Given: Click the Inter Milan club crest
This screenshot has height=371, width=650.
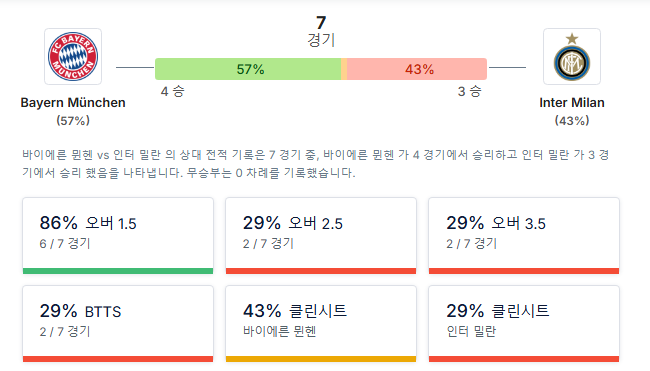Looking at the screenshot, I should click(x=572, y=56).
